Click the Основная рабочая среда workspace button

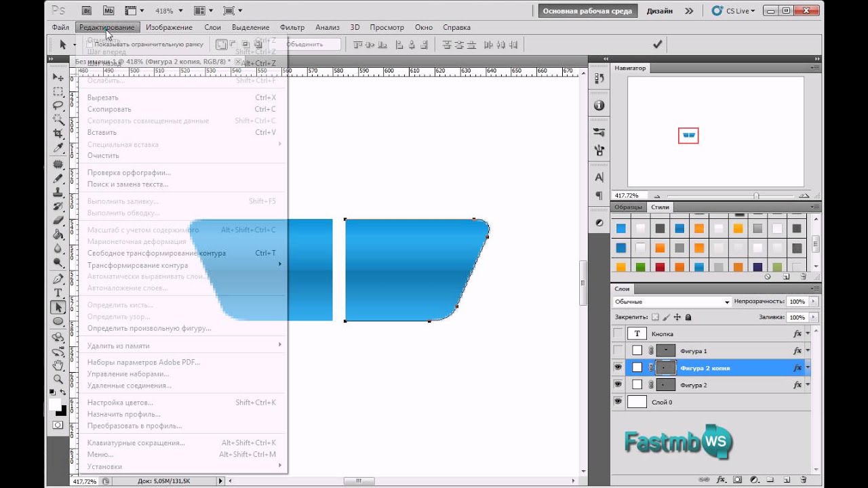[x=588, y=11]
